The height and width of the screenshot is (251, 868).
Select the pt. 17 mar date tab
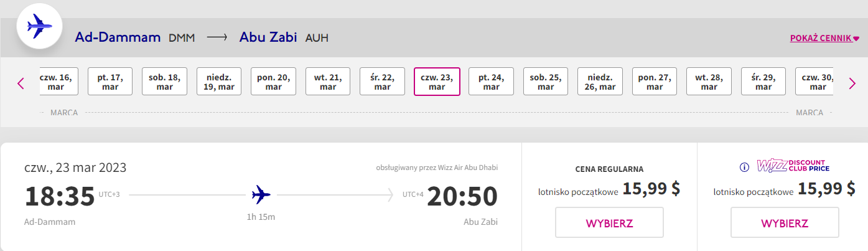coord(110,82)
